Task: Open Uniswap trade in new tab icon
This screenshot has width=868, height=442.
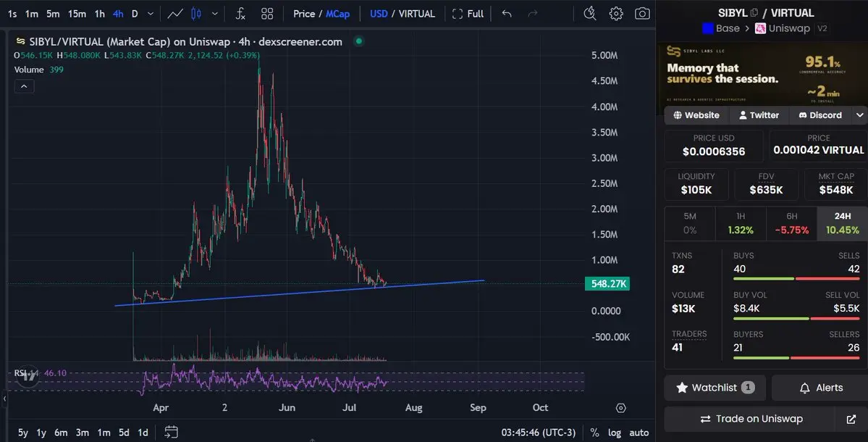Action: click(851, 420)
